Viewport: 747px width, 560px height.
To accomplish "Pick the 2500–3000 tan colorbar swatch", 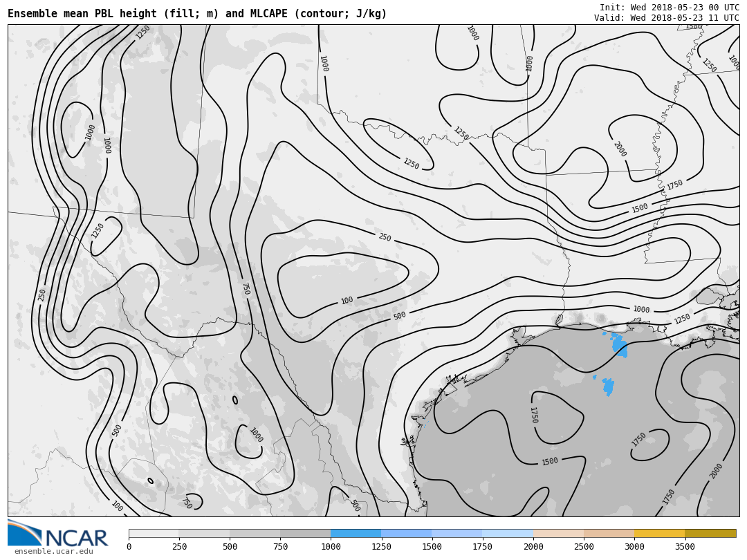I will tap(609, 533).
